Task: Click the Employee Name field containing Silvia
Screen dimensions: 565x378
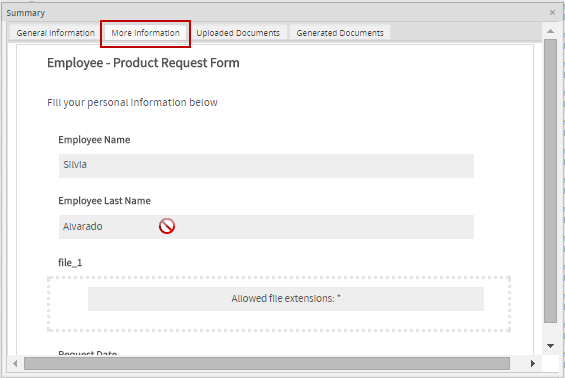Action: [266, 166]
